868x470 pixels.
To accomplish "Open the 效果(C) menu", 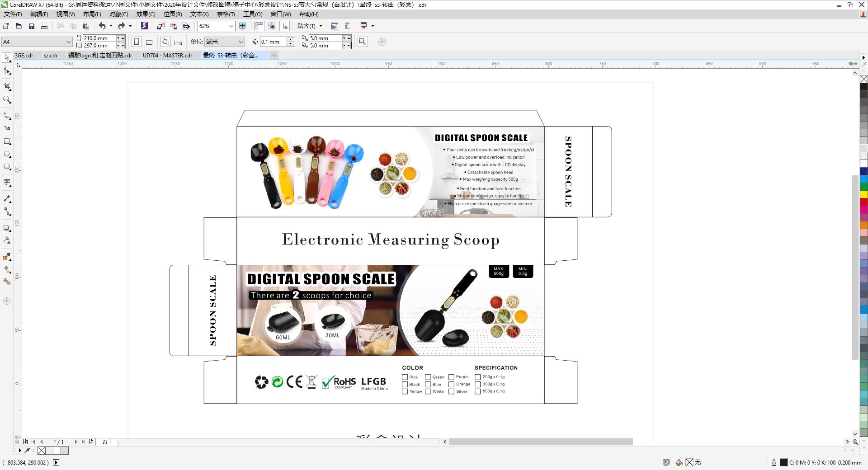I will click(146, 14).
